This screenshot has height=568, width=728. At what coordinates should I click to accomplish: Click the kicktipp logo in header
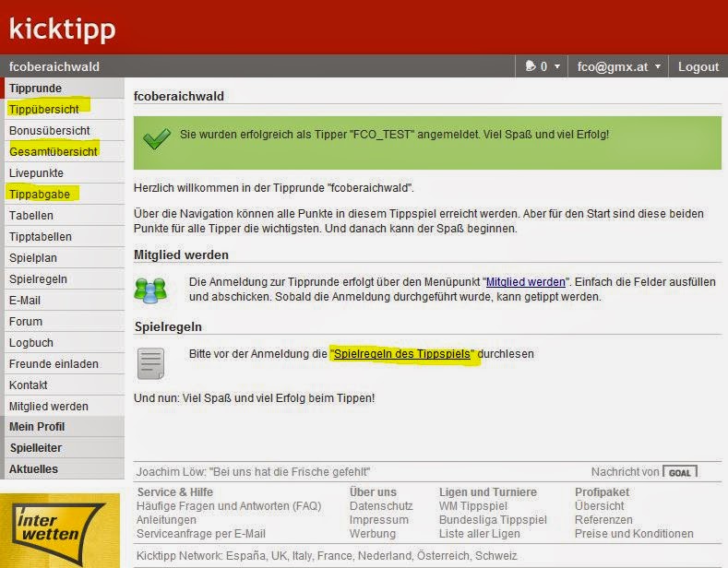[x=62, y=29]
